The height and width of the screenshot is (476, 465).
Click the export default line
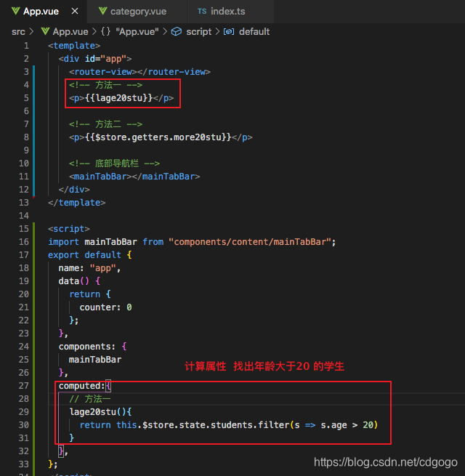(90, 255)
